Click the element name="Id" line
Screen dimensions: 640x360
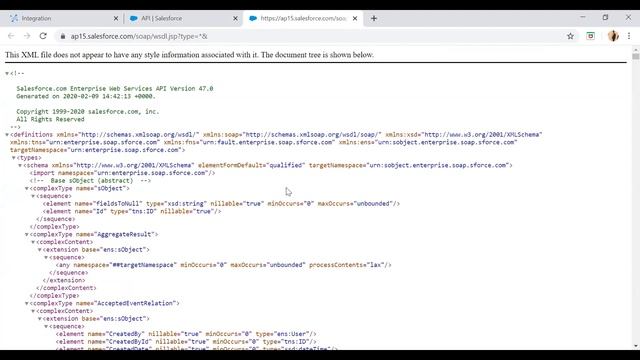(132, 211)
